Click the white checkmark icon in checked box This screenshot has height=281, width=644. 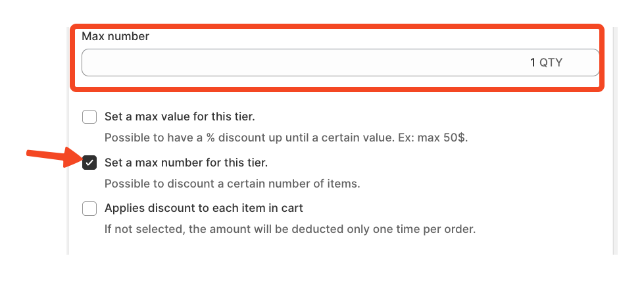(89, 163)
